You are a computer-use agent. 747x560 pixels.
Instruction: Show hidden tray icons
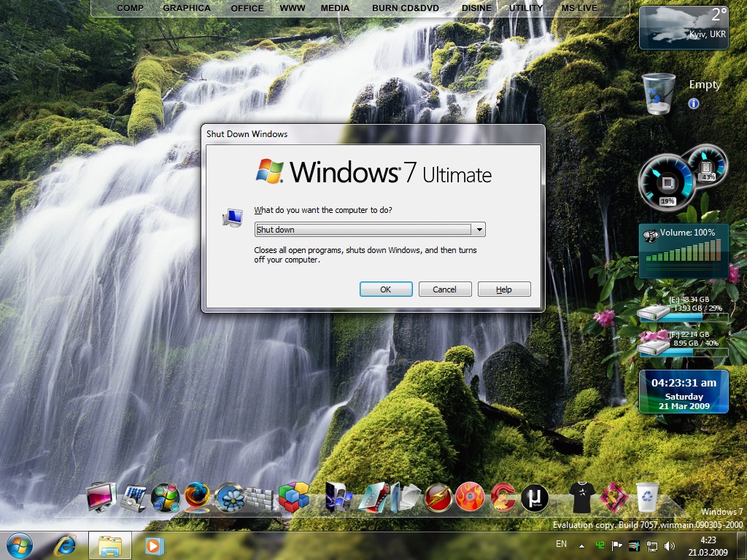(x=581, y=545)
